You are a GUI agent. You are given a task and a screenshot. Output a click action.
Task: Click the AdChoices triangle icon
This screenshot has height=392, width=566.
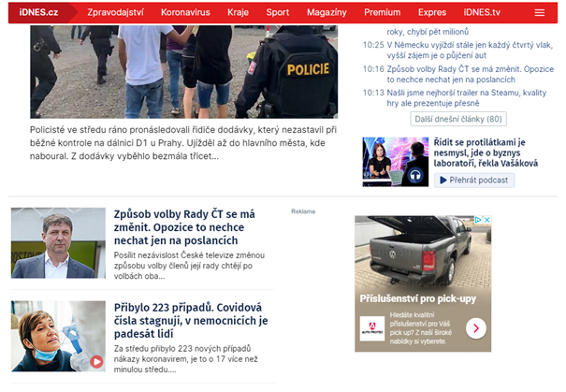pyautogui.click(x=478, y=220)
